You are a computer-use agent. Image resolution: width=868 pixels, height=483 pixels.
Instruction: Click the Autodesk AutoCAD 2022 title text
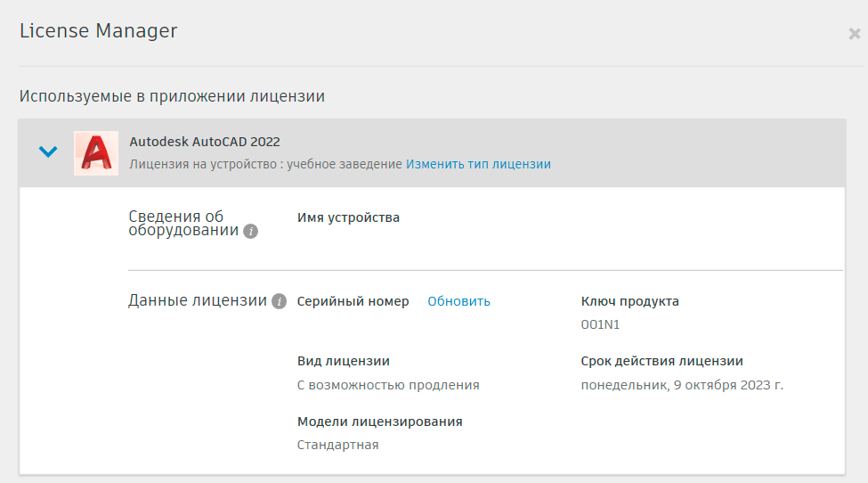tap(205, 142)
